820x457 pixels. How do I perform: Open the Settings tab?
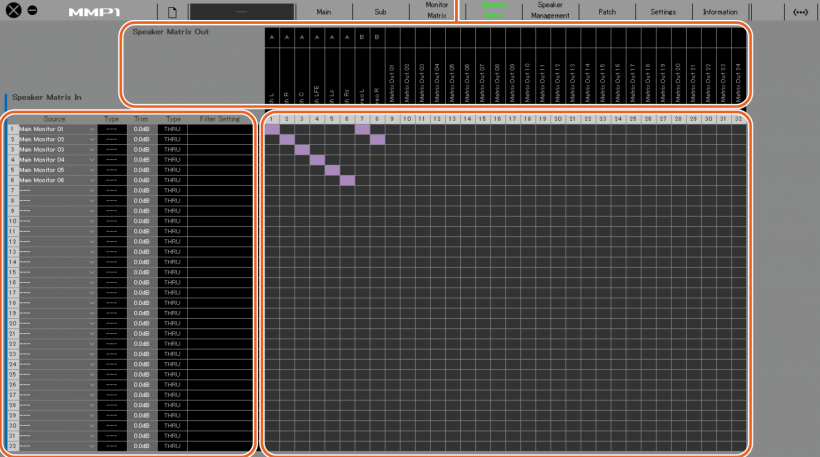663,12
